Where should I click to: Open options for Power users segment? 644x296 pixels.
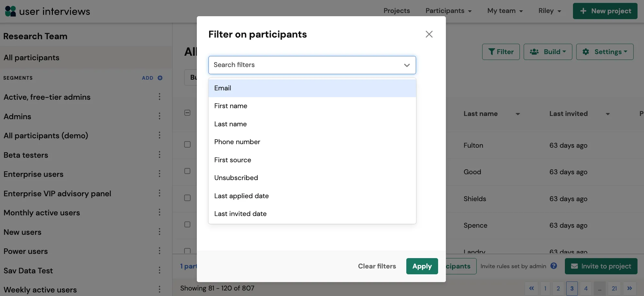[x=160, y=251]
